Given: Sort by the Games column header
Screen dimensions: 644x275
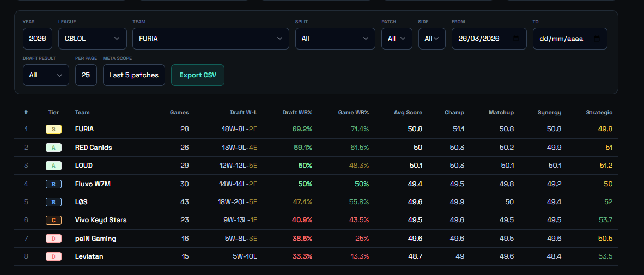Looking at the screenshot, I should 179,113.
